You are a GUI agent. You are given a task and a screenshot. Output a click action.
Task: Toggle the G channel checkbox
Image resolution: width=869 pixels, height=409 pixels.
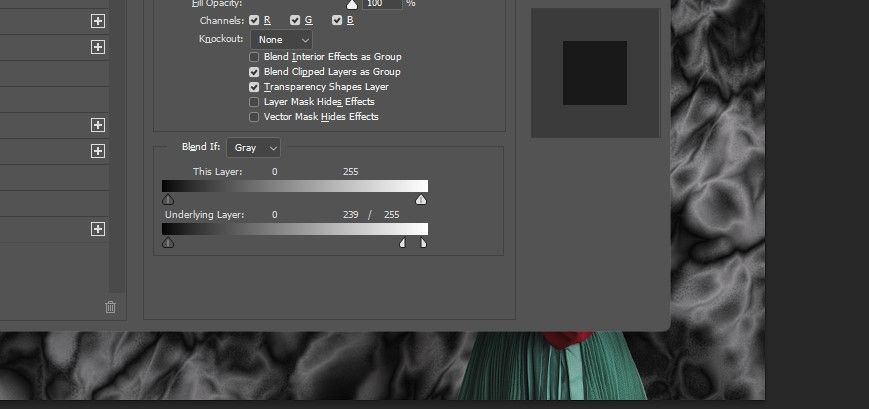[x=295, y=21]
